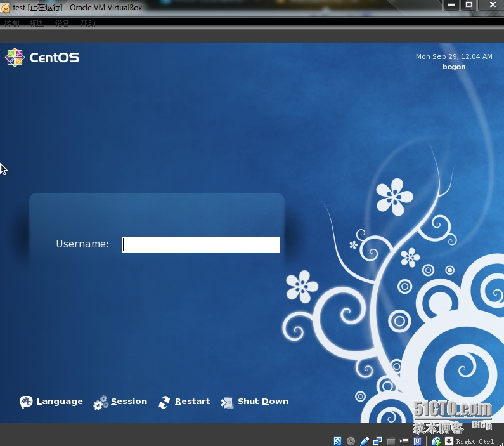Screen dimensions: 504x446
Task: Focus the Username input field
Action: coord(201,245)
